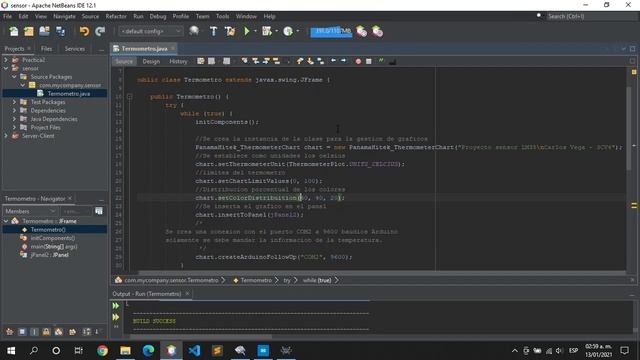Click the forward arrow in editor toolbar
The width and height of the screenshot is (640, 360).
tap(343, 60)
